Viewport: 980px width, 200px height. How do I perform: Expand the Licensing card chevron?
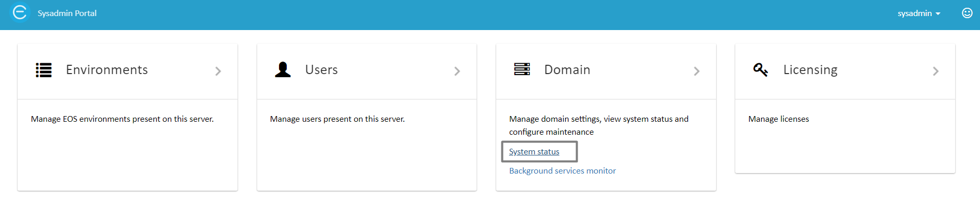[935, 71]
